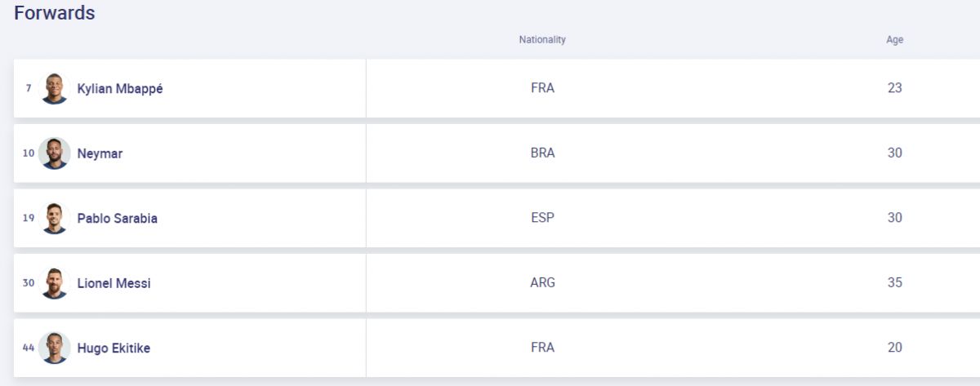Click Mbappé's FRA nationality cell

(542, 88)
